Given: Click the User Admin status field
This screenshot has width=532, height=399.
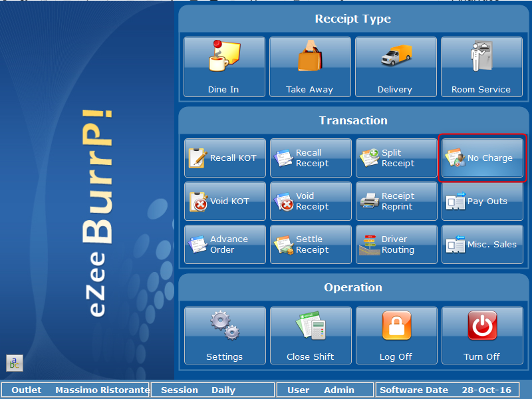Looking at the screenshot, I should pyautogui.click(x=325, y=390).
